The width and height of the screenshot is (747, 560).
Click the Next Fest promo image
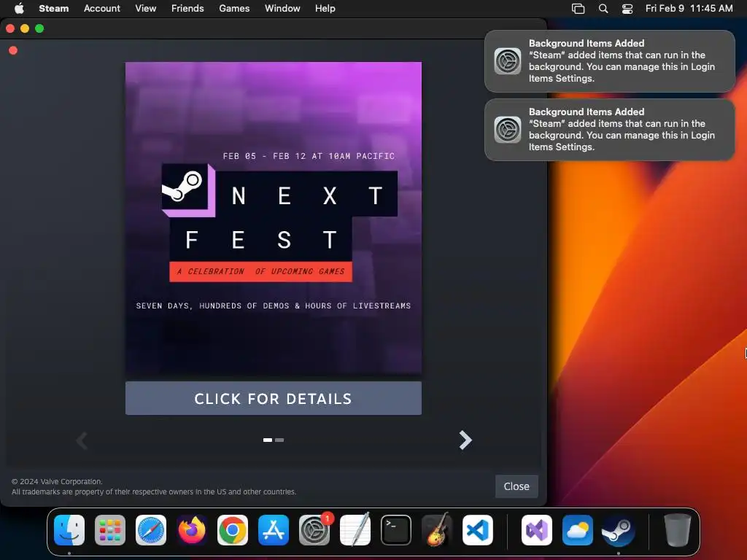click(273, 218)
